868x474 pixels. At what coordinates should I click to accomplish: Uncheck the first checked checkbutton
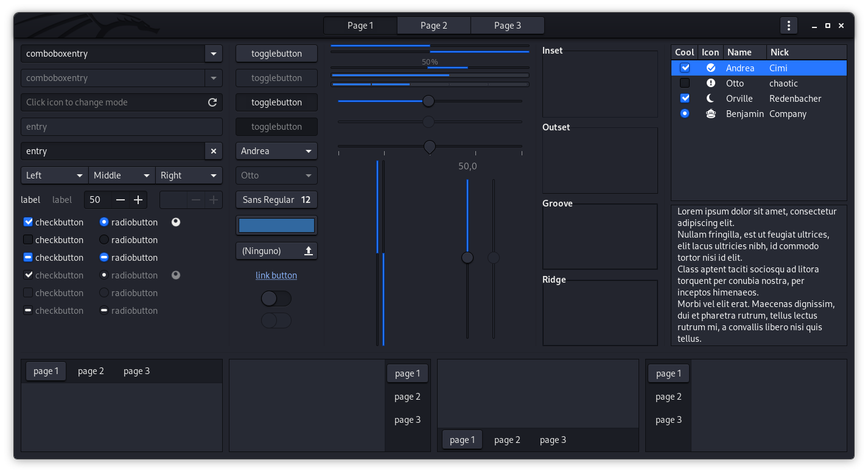(28, 222)
